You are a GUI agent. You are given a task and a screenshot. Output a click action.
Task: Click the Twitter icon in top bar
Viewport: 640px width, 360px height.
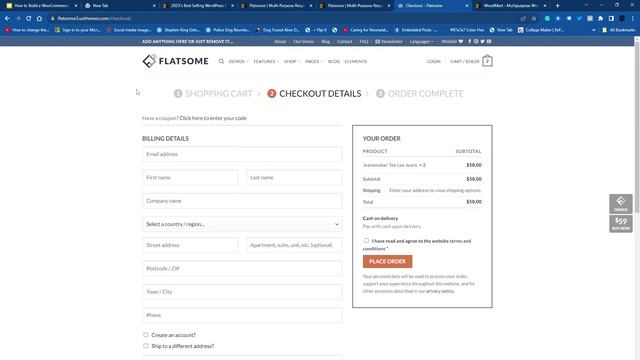pyautogui.click(x=482, y=41)
